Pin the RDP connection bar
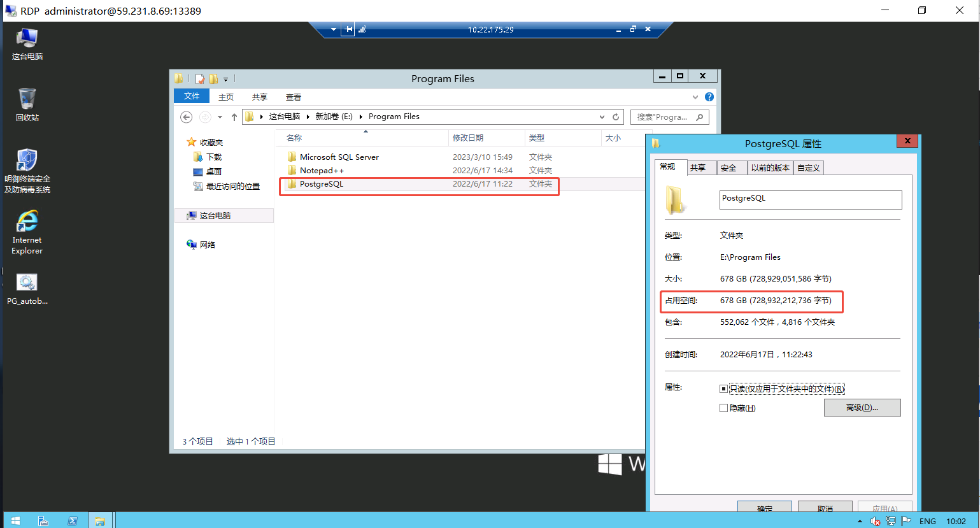 tap(348, 29)
